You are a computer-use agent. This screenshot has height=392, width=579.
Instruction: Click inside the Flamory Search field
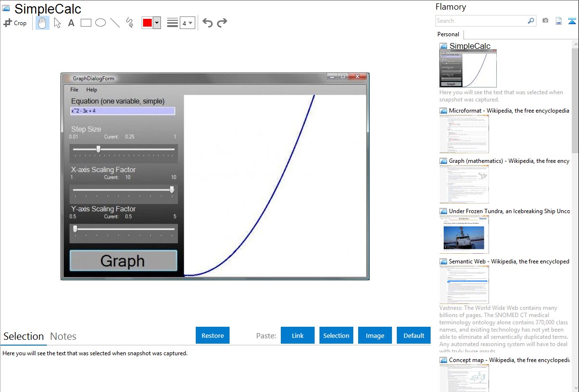[x=481, y=21]
